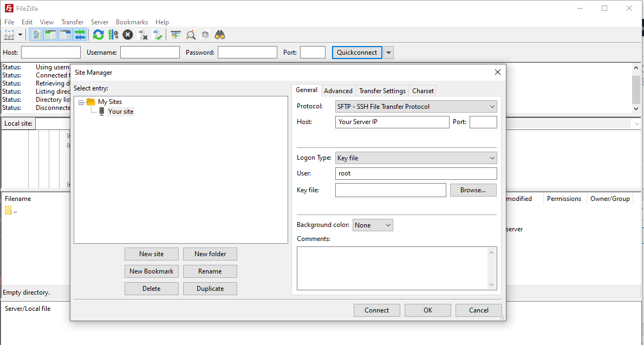This screenshot has width=644, height=345.
Task: Switch to the Transfer Settings tab
Action: (382, 91)
